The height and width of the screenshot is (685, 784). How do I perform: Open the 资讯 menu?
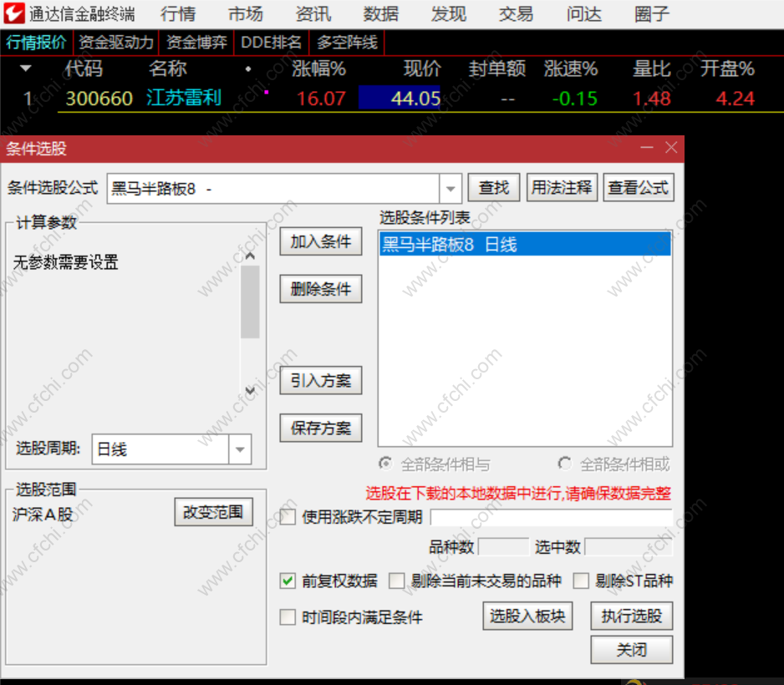[313, 14]
